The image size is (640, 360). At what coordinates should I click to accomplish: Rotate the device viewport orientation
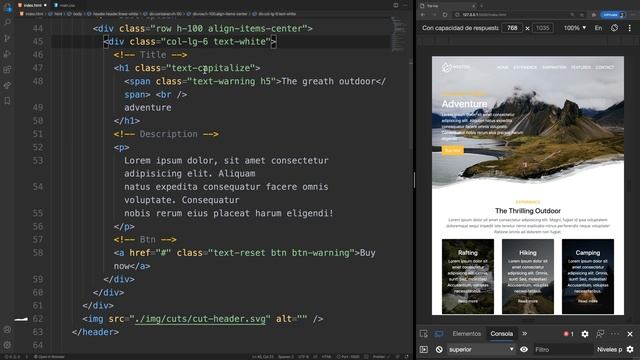point(614,28)
